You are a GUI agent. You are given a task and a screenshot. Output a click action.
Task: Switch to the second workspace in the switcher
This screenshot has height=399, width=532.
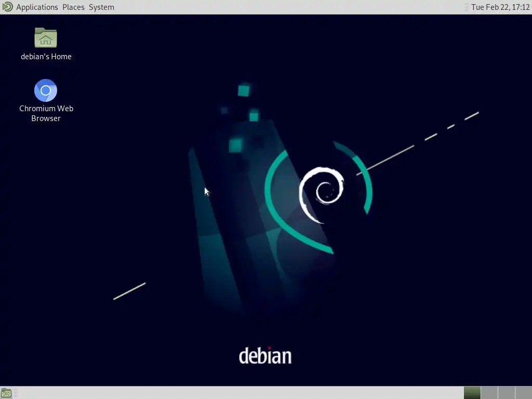tap(489, 393)
